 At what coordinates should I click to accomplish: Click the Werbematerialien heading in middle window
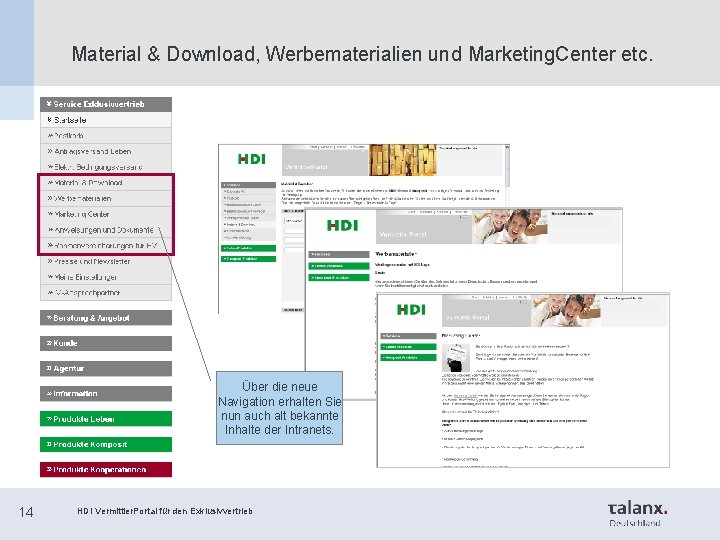[396, 253]
